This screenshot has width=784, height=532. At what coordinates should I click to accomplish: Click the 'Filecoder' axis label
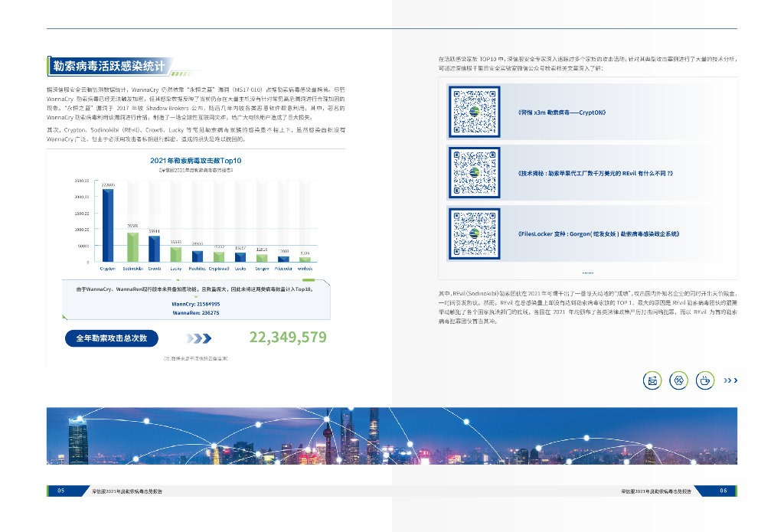283,269
